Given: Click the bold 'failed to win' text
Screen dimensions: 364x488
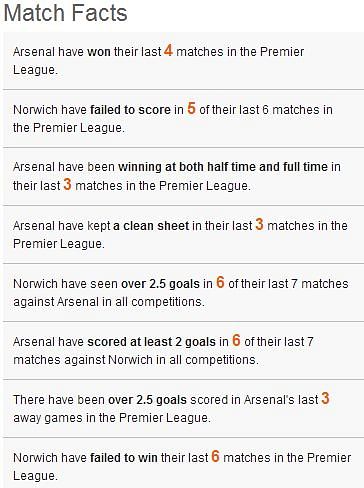Looking at the screenshot, I should tap(124, 458).
